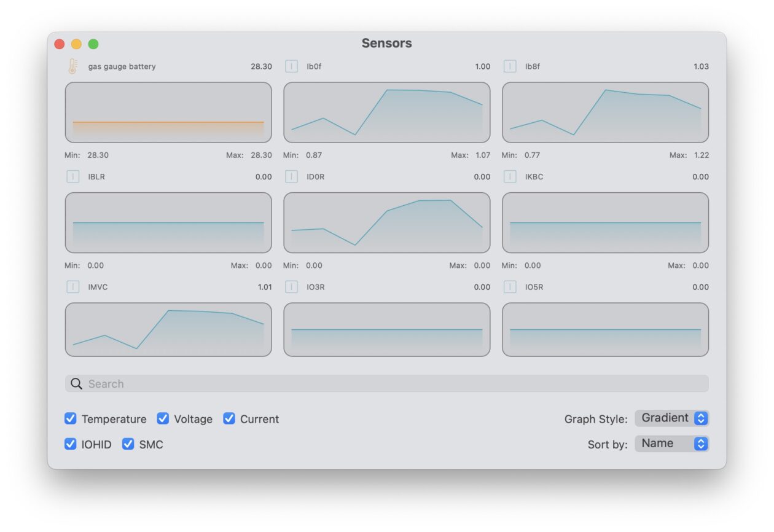Screen dimensions: 774x532
Task: Disable the Temperature checkbox
Action: [70, 419]
